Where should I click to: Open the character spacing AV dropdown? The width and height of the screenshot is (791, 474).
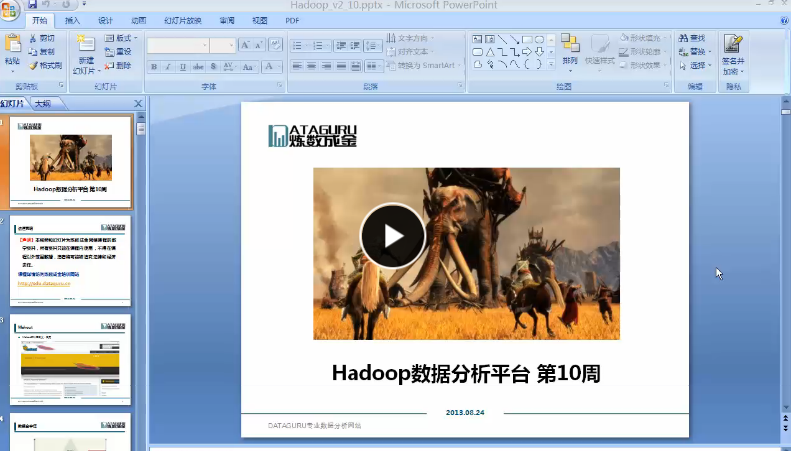(x=230, y=67)
